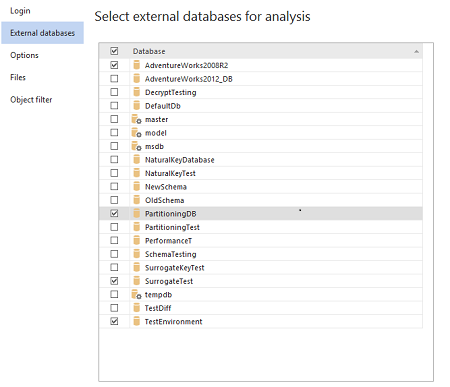
Task: Click the tempdb name
Action: coord(158,295)
